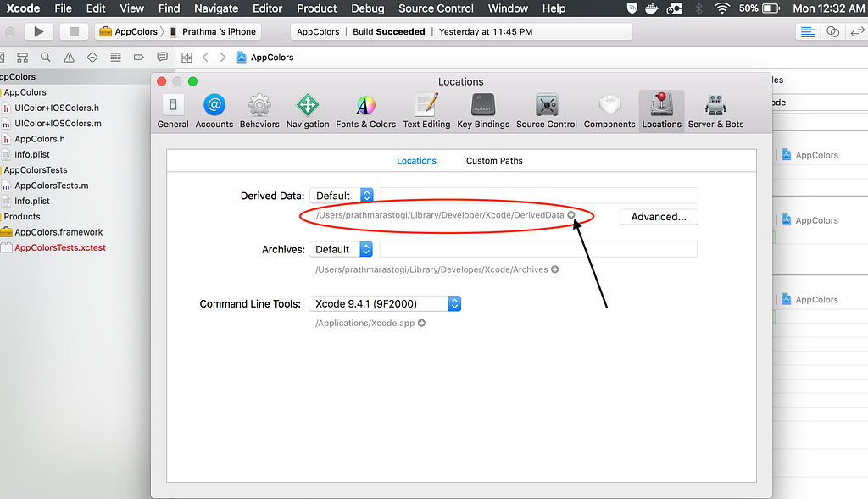The width and height of the screenshot is (868, 499).
Task: Show the Version editor
Action: click(857, 31)
